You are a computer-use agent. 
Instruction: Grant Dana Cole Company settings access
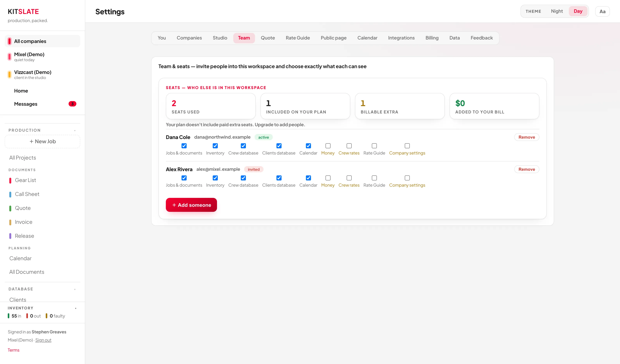point(407,146)
